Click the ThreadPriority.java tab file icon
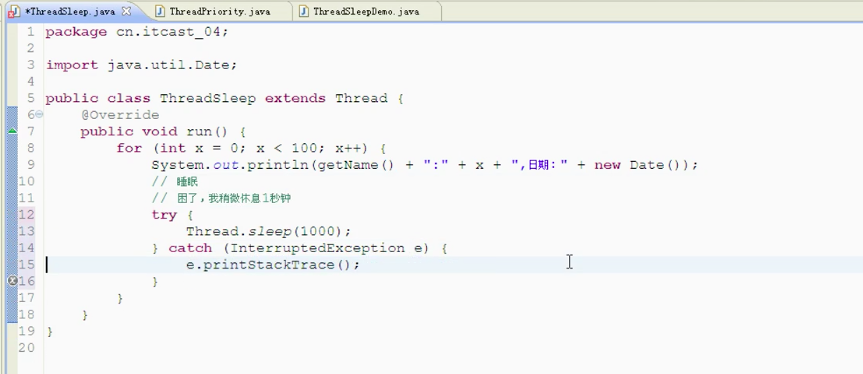The image size is (863, 374). [160, 11]
